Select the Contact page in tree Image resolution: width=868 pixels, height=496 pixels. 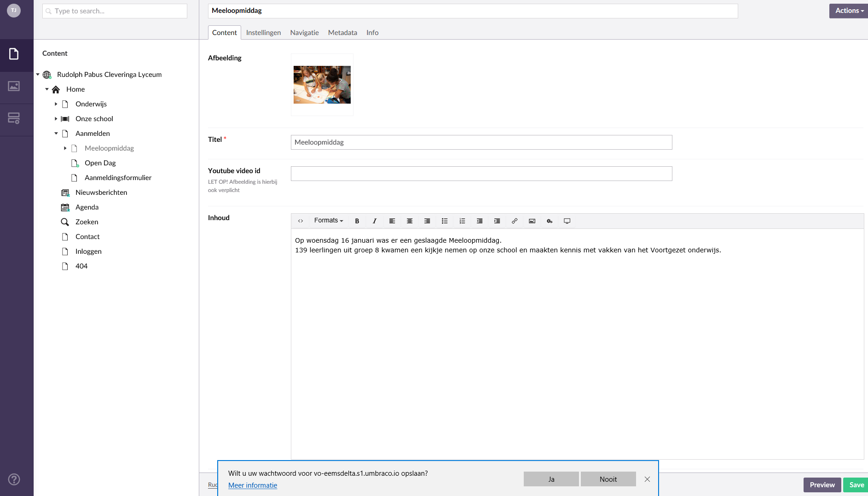pos(87,237)
